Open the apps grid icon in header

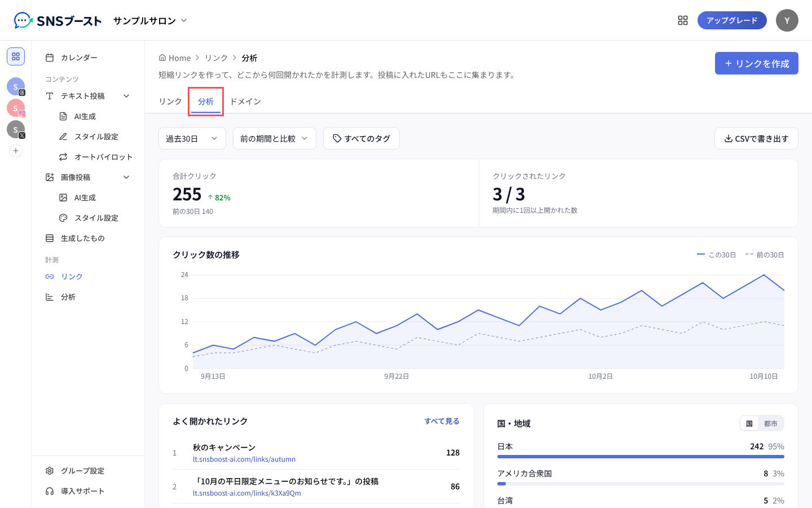(683, 20)
